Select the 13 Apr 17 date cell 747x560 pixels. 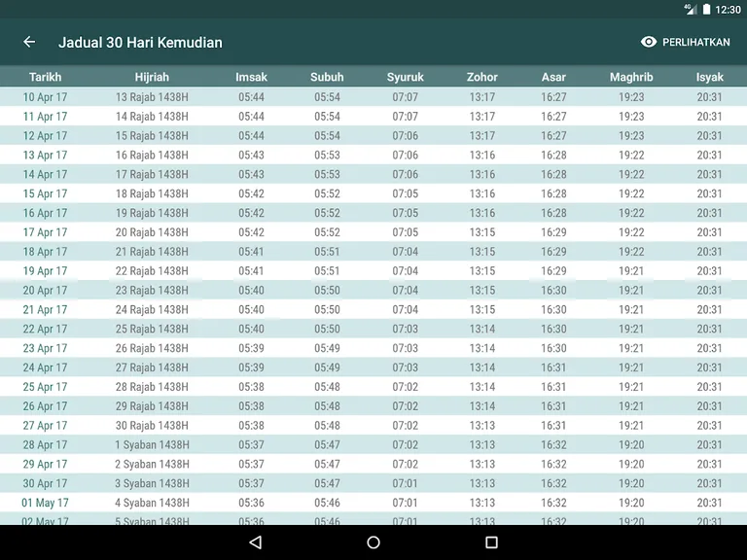click(x=46, y=156)
